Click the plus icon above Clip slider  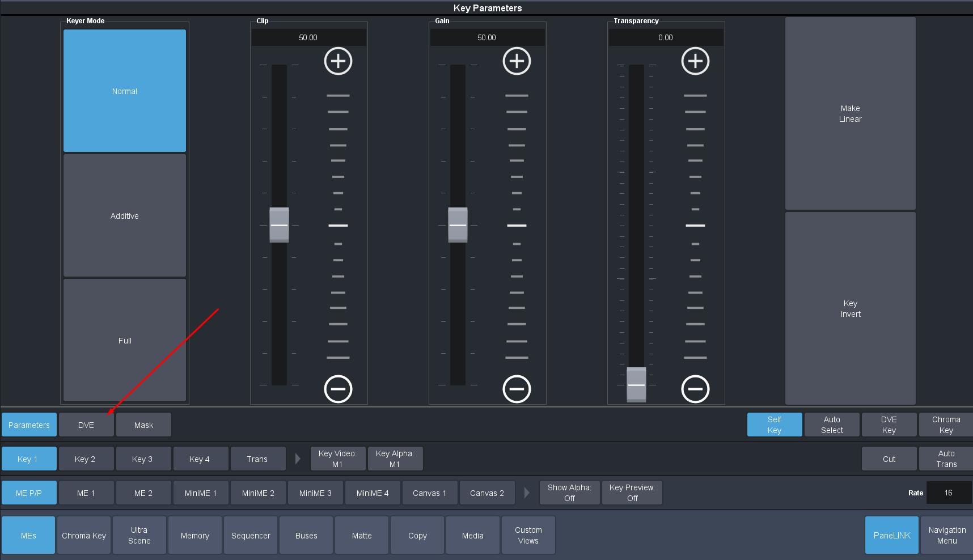338,61
